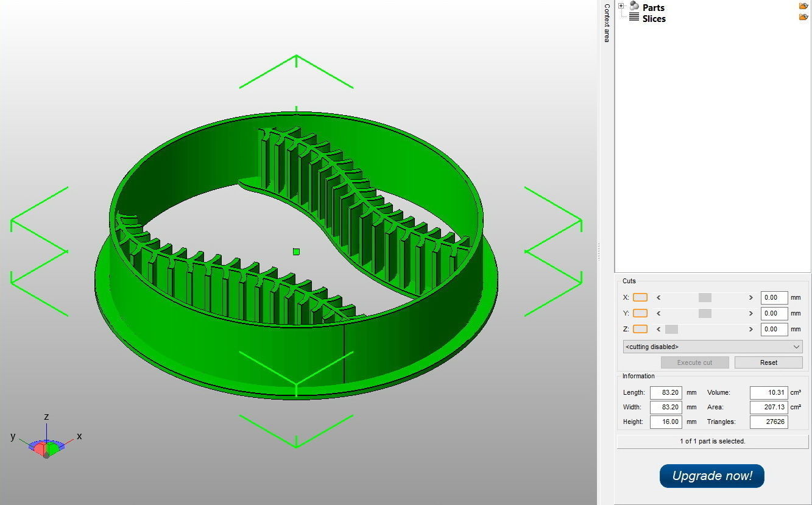Click the XYZ orientation axis gizmo
Screen dimensions: 812x505
pos(46,438)
